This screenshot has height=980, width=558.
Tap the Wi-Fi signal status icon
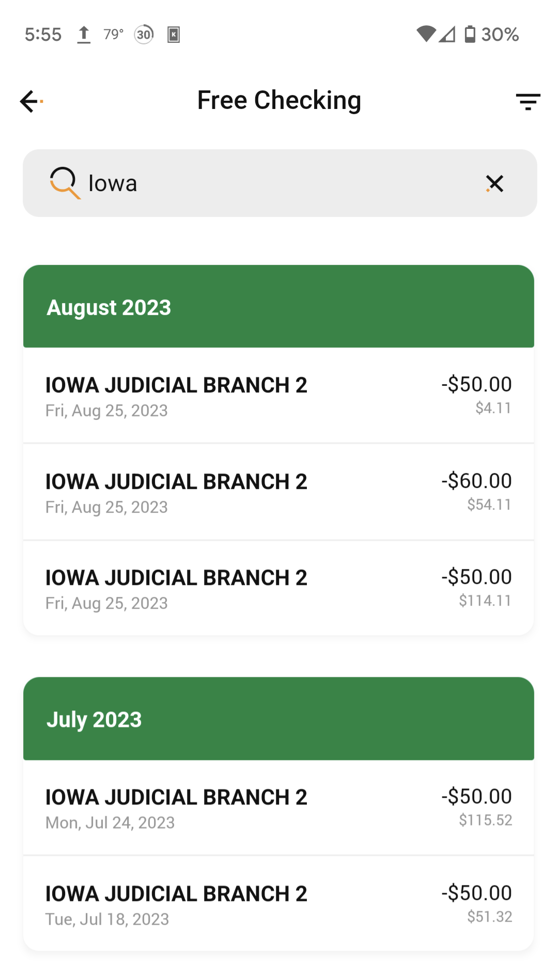pyautogui.click(x=426, y=35)
